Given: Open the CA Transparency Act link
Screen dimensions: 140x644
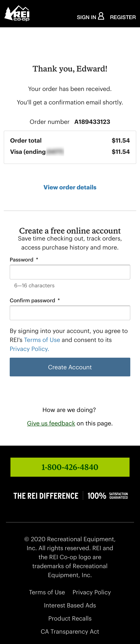Looking at the screenshot, I should point(70,631).
